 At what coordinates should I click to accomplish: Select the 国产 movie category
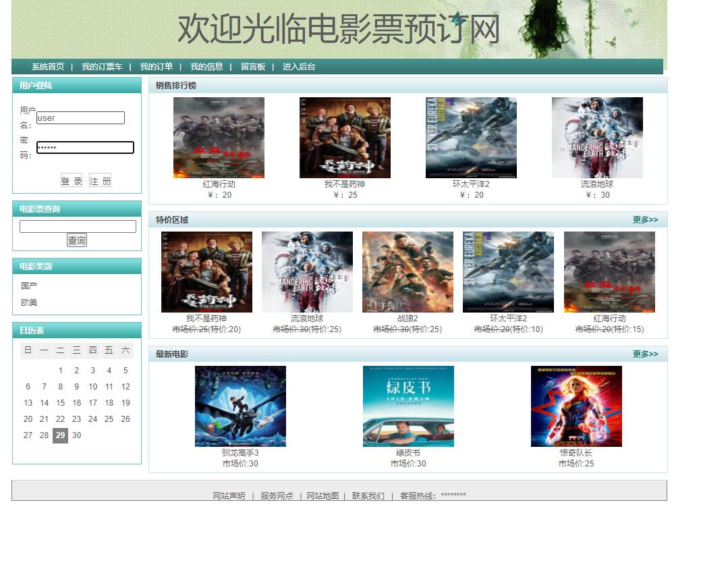(x=28, y=286)
